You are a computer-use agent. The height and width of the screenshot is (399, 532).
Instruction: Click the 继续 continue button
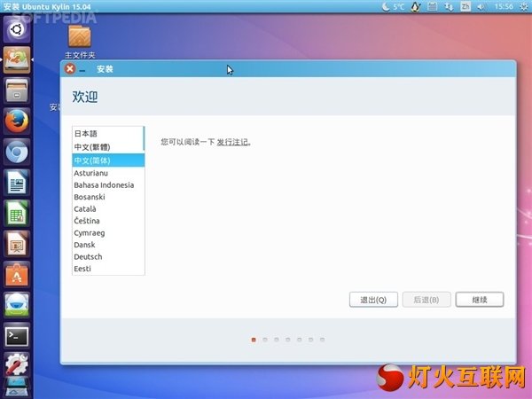point(480,300)
